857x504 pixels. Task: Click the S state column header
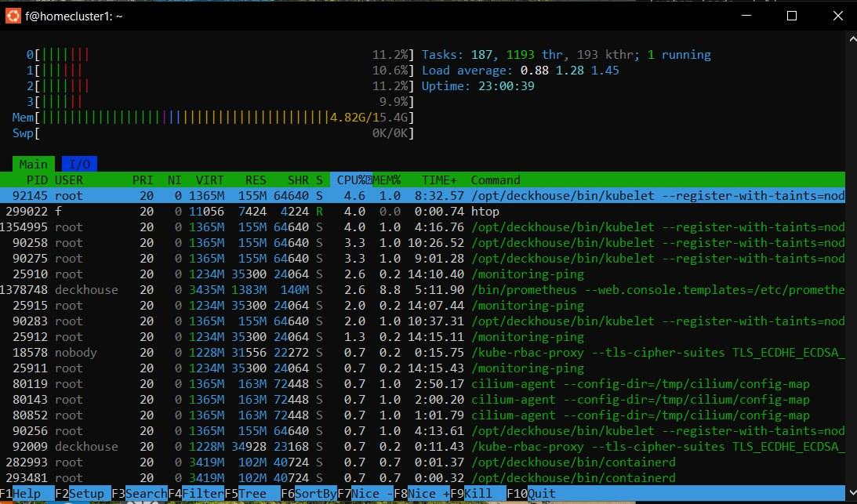pos(319,179)
